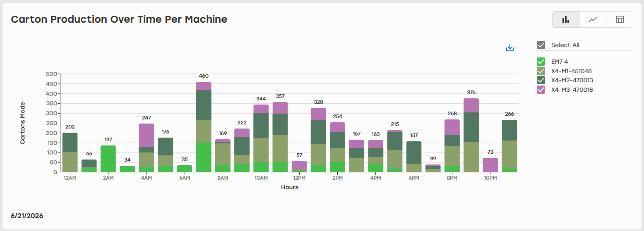Screen dimensions: 644x231
Task: Click the 500 y-axis tick label
Action: tap(51, 74)
